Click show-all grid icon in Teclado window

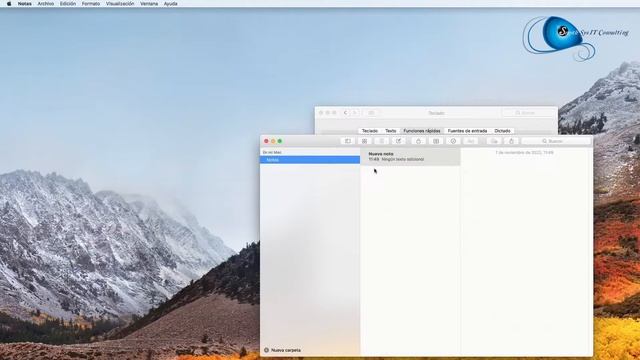tap(371, 113)
